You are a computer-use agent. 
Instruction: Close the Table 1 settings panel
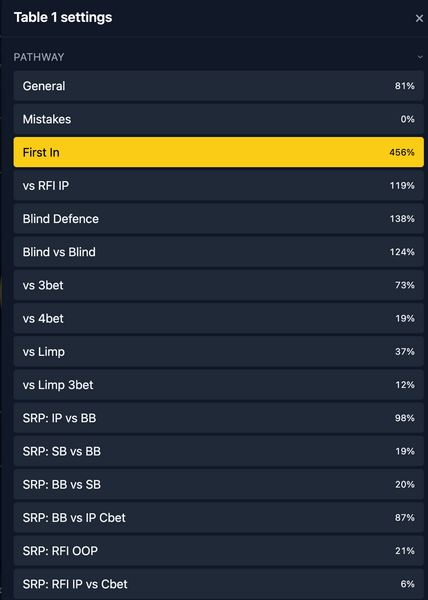point(419,18)
